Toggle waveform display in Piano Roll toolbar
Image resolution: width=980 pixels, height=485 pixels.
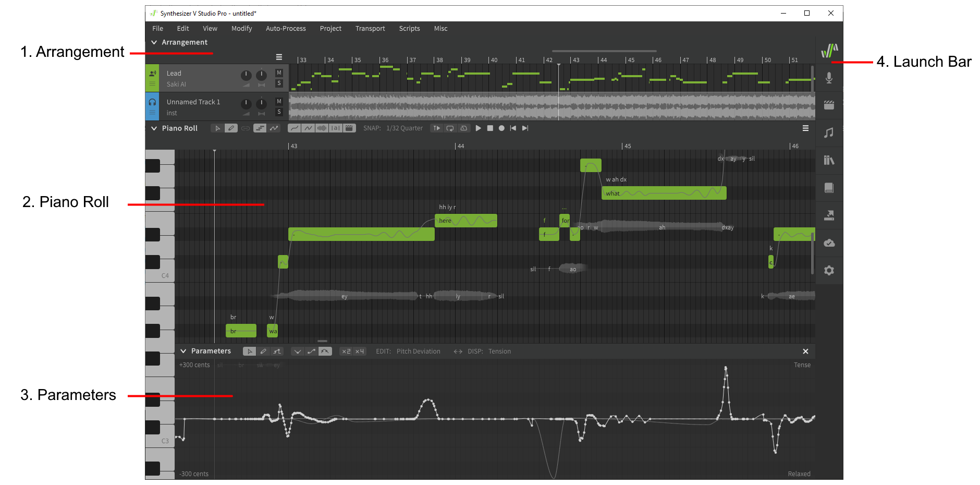tap(322, 128)
